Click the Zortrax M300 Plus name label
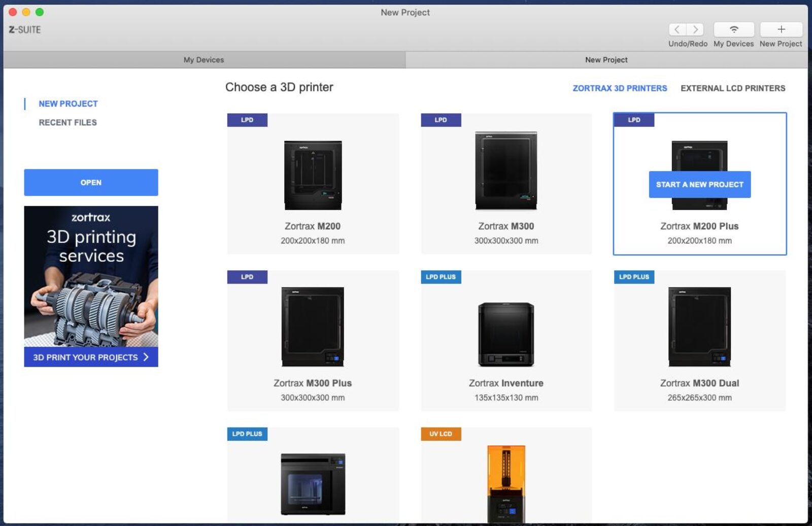This screenshot has height=526, width=812. [313, 383]
